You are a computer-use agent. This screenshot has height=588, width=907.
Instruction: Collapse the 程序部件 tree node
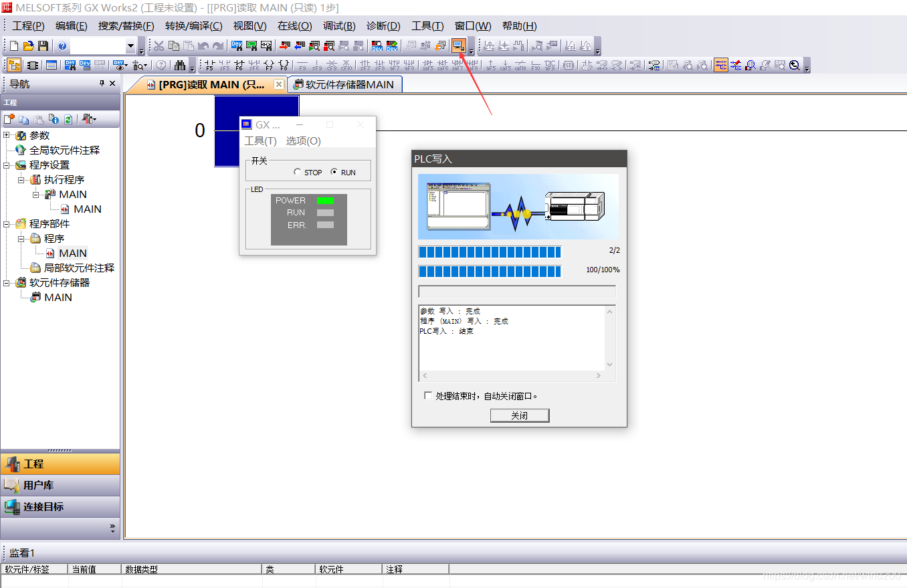[x=7, y=223]
